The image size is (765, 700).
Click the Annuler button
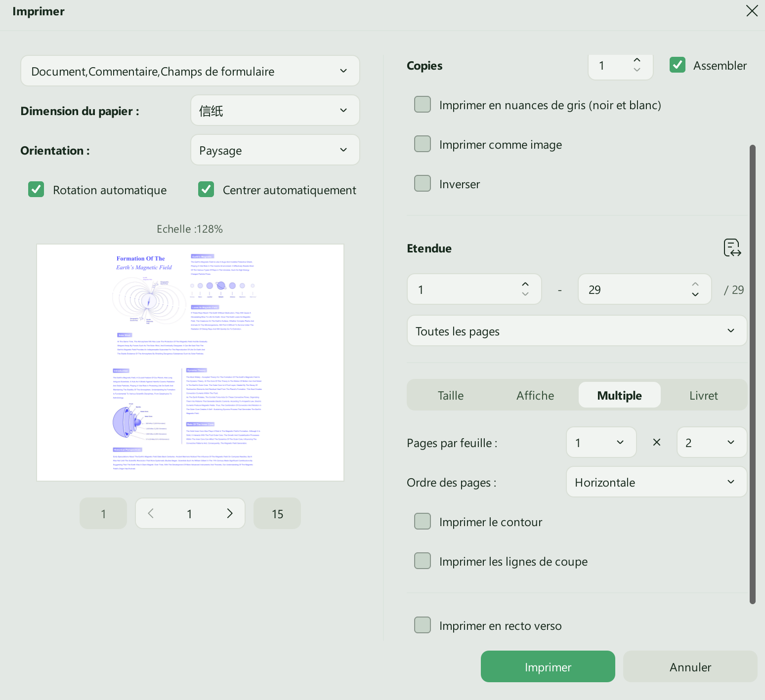click(x=690, y=666)
